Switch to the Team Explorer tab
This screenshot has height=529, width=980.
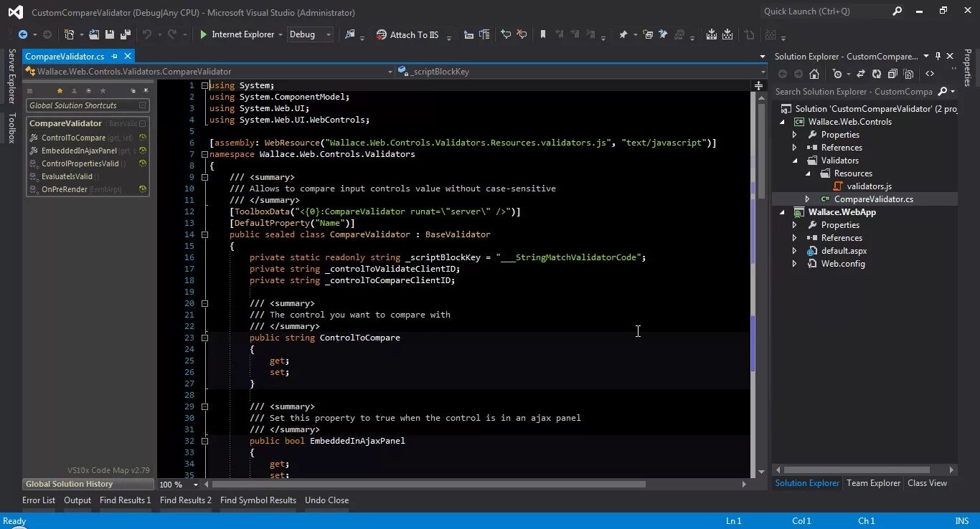873,483
